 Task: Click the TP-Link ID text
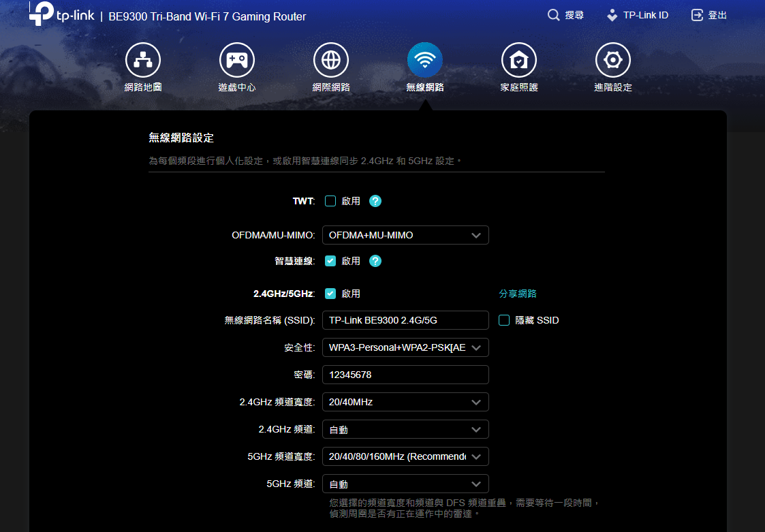pos(646,15)
